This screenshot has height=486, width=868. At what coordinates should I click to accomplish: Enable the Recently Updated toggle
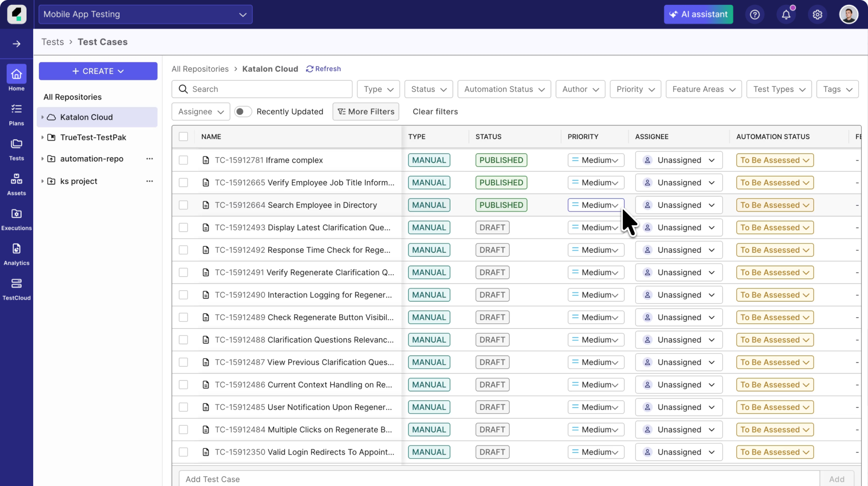pyautogui.click(x=243, y=111)
